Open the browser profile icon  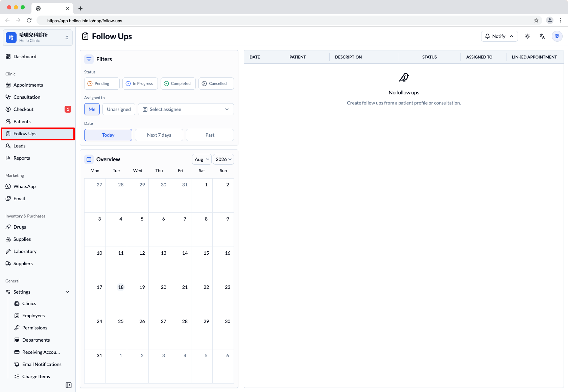[550, 20]
